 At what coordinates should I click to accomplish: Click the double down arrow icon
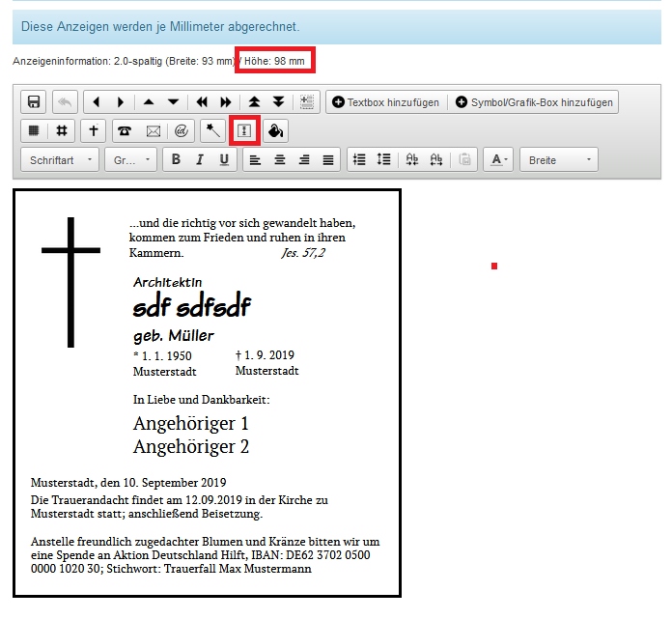click(279, 102)
